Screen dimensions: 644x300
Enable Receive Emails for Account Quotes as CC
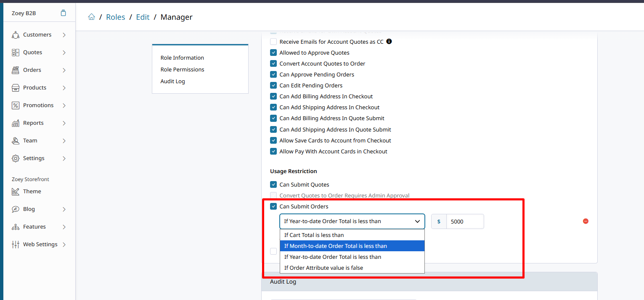pyautogui.click(x=273, y=42)
